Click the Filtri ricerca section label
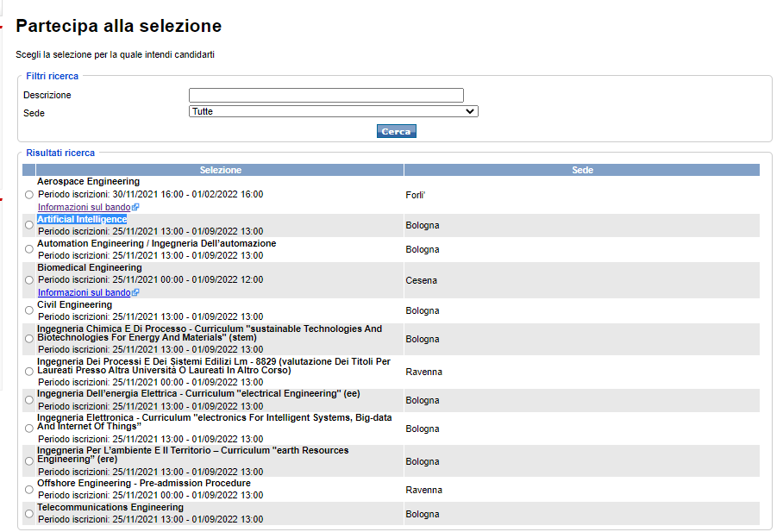Viewport: 783px width, 532px height. click(x=53, y=76)
